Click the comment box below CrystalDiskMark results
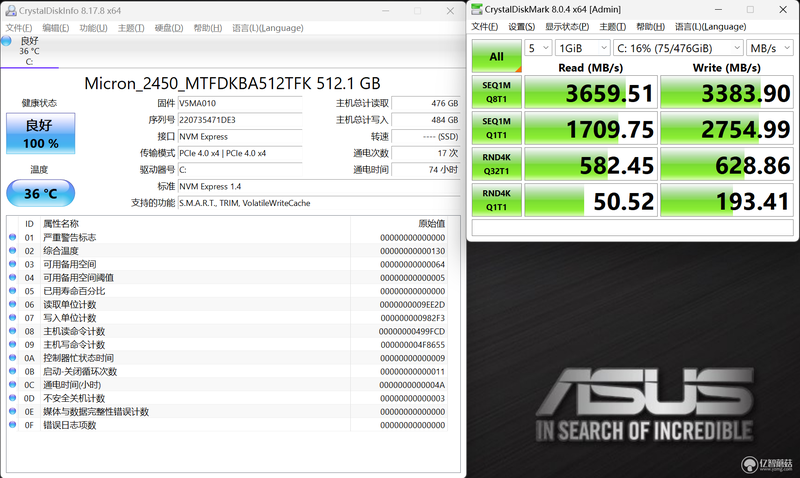The image size is (800, 478). 632,228
